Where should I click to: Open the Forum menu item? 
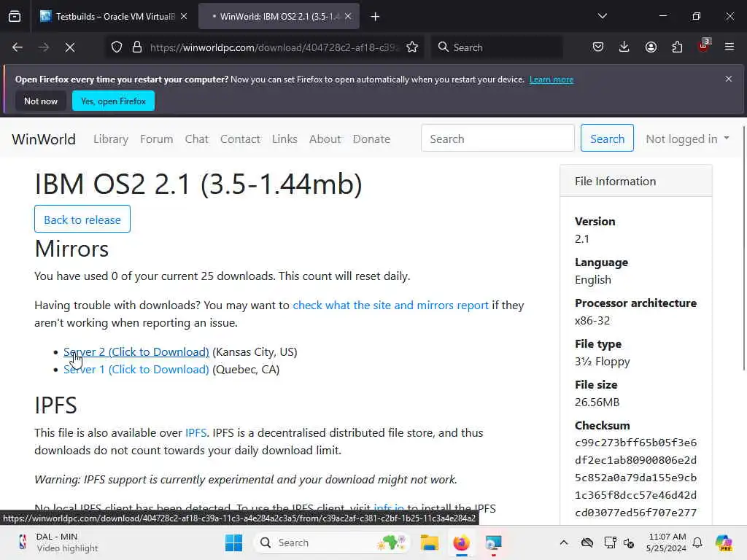tap(156, 139)
